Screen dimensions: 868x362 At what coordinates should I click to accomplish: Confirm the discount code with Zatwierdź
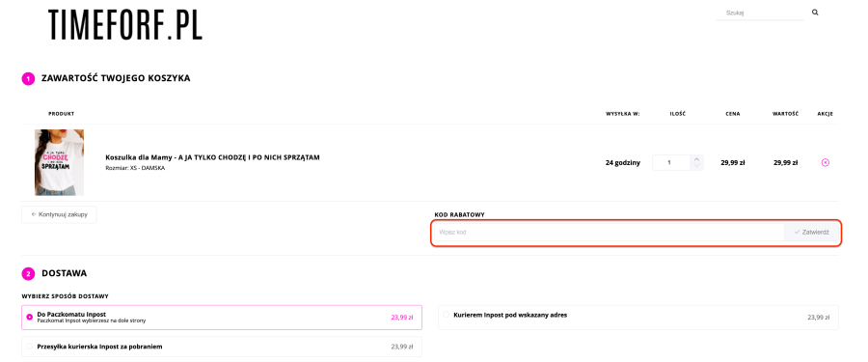click(811, 233)
